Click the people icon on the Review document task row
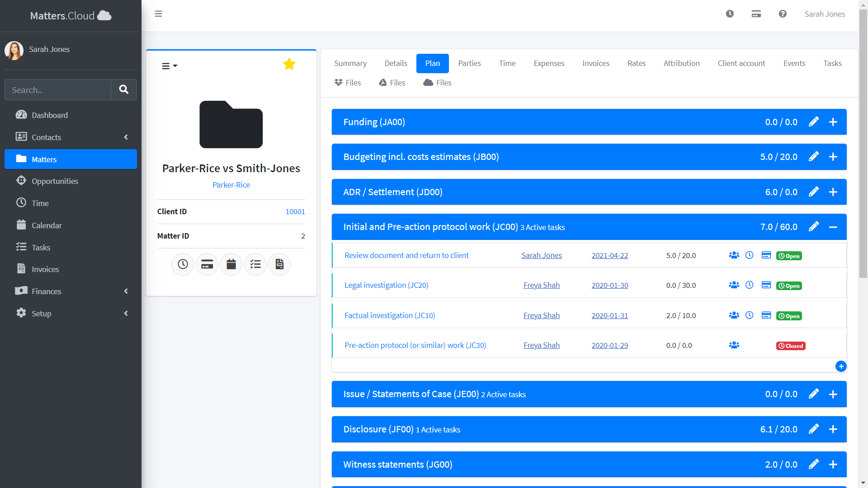The height and width of the screenshot is (488, 868). coord(734,255)
